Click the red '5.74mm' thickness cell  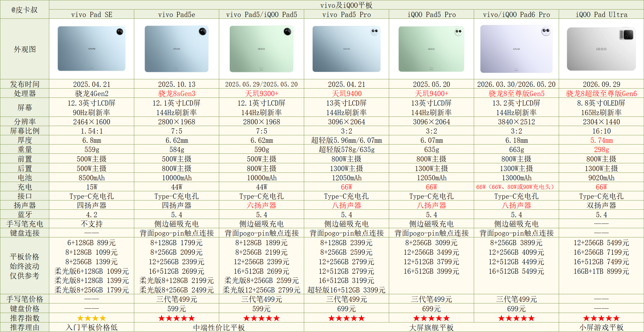coord(601,140)
